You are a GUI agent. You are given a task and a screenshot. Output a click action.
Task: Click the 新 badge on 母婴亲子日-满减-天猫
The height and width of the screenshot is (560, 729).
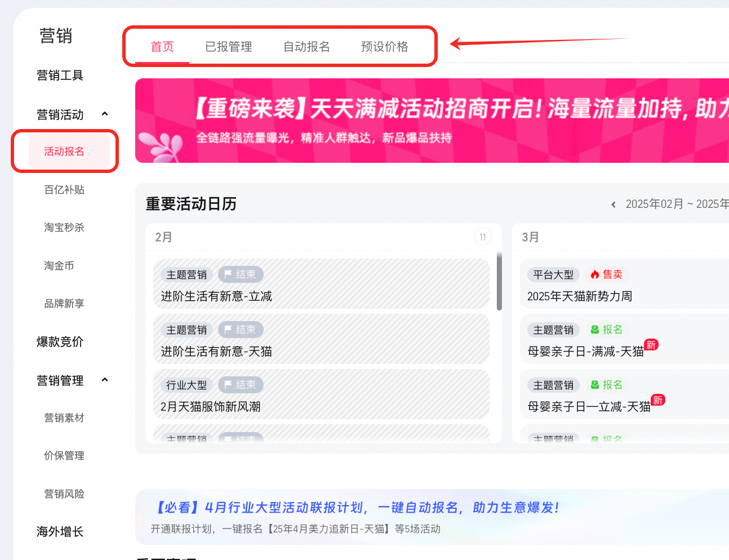pos(651,345)
